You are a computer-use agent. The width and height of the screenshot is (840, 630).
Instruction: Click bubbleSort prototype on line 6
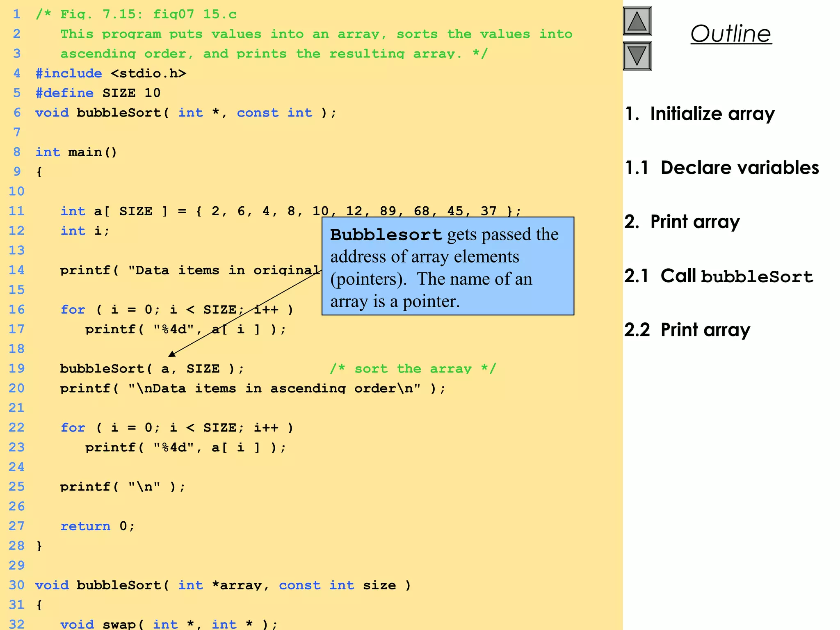(x=186, y=113)
